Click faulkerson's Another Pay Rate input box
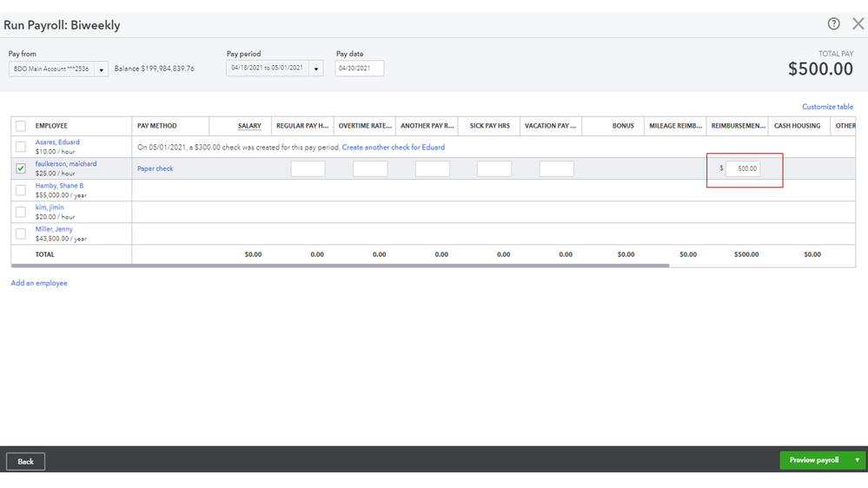Viewport: 868px width, 488px height. coord(433,168)
